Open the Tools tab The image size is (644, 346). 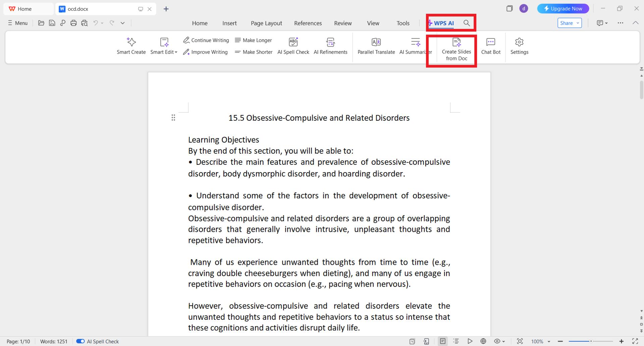pyautogui.click(x=403, y=23)
